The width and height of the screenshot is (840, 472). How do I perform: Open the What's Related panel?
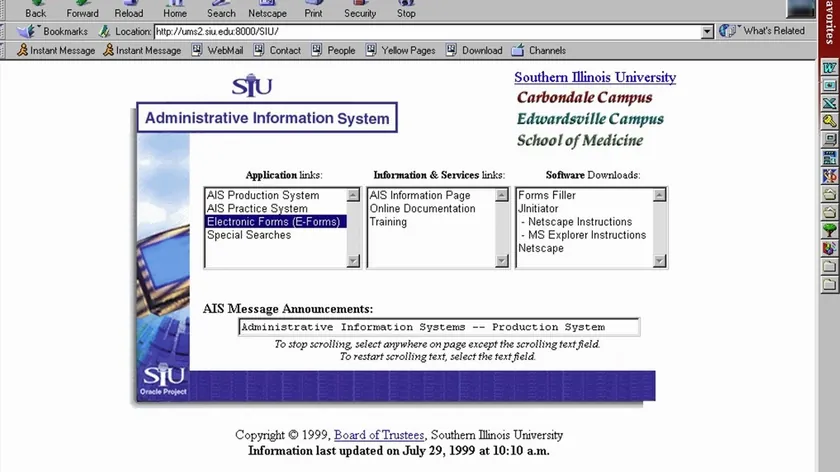[762, 31]
